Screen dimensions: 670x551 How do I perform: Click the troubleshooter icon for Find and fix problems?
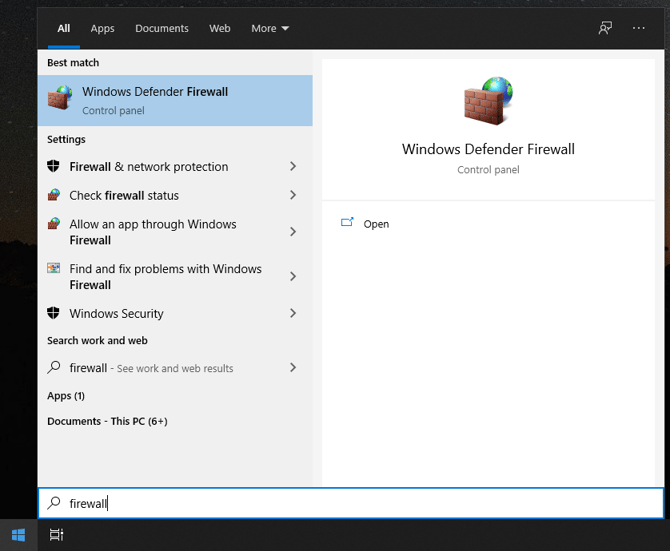[54, 269]
